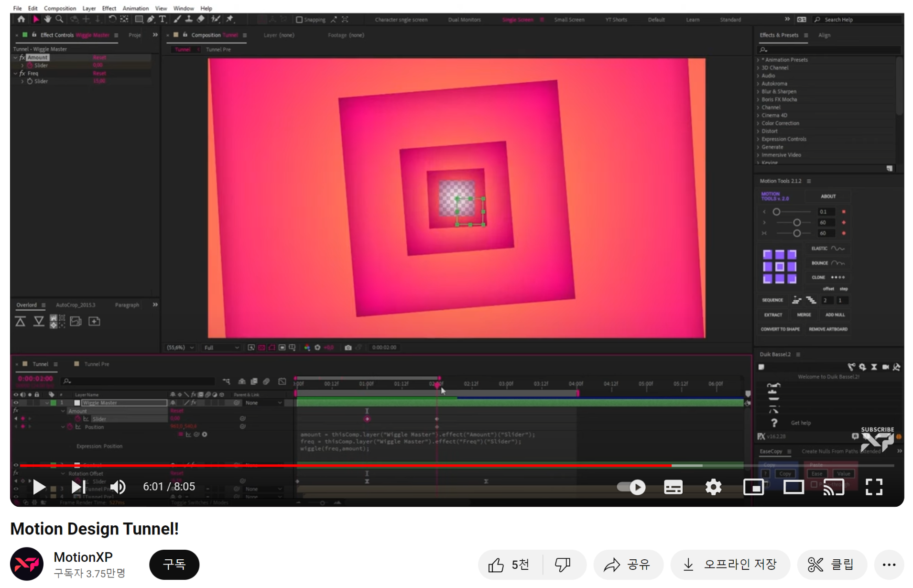Adjust the second Motion Tools slider at 60
Image resolution: width=913 pixels, height=588 pixels.
[x=796, y=223]
